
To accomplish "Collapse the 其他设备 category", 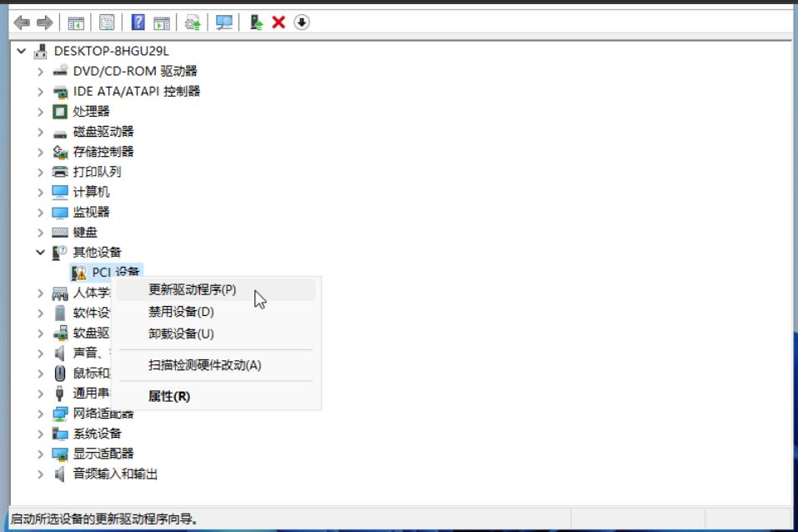I will 40,252.
